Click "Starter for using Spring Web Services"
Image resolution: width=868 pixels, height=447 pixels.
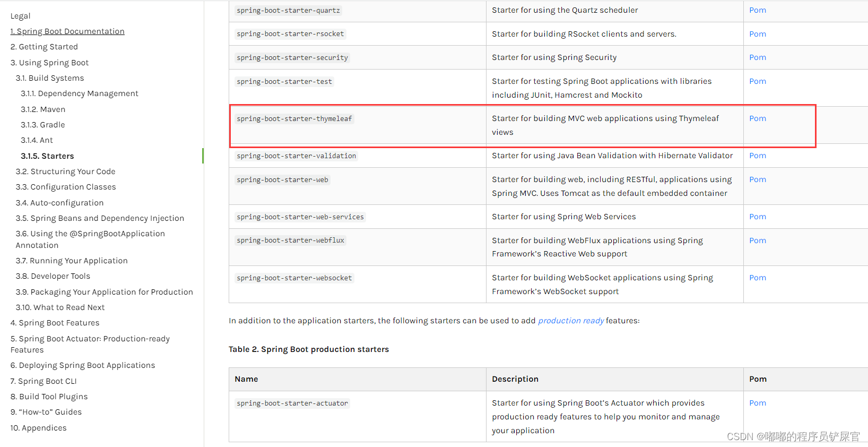pyautogui.click(x=563, y=217)
